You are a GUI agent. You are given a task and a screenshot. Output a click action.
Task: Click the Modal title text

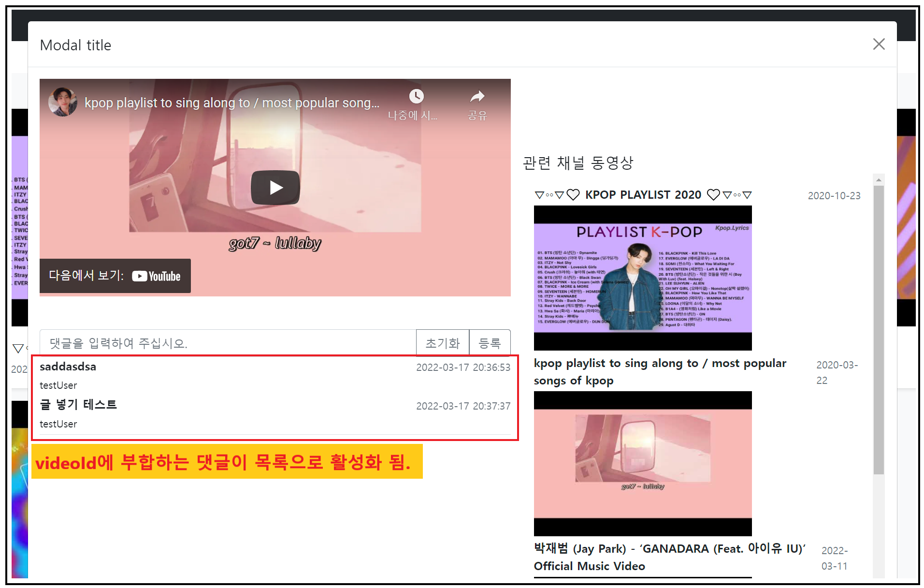[75, 45]
